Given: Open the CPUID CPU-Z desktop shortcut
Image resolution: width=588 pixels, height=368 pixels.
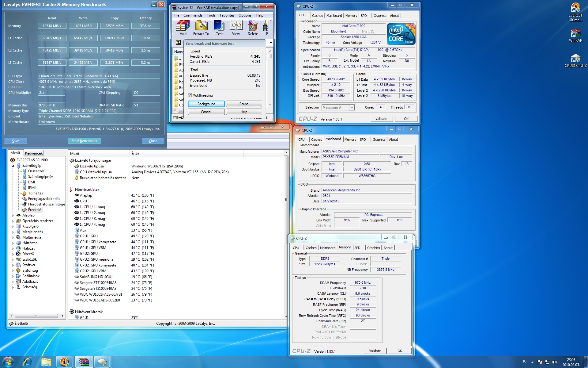Looking at the screenshot, I should coord(575,61).
